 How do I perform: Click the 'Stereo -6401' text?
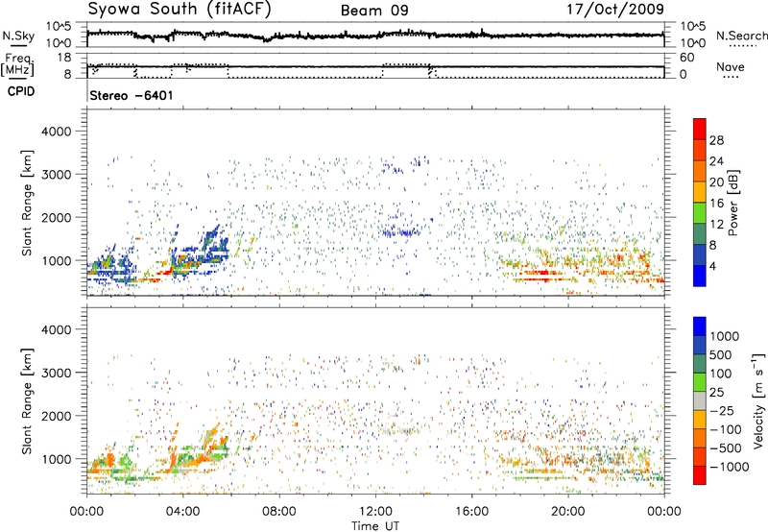132,95
